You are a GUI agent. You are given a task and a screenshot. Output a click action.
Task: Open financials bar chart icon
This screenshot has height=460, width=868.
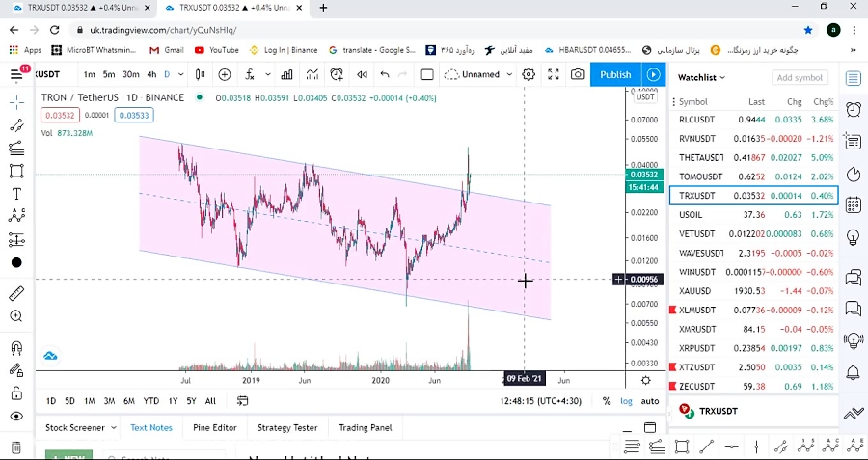coord(286,74)
